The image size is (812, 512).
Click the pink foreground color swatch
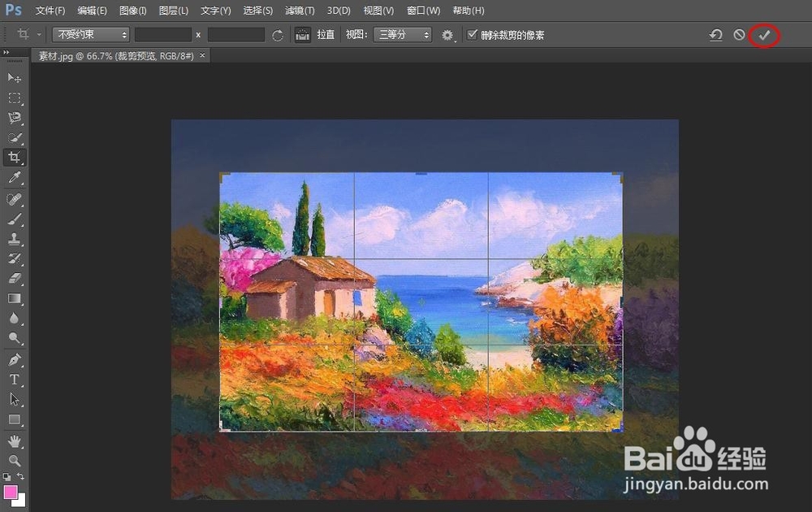pos(10,491)
